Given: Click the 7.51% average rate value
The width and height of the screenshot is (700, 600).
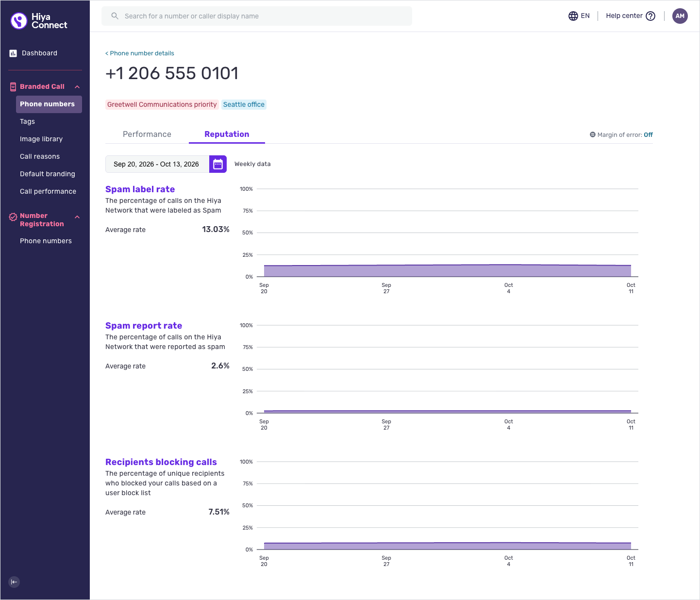Looking at the screenshot, I should point(219,512).
